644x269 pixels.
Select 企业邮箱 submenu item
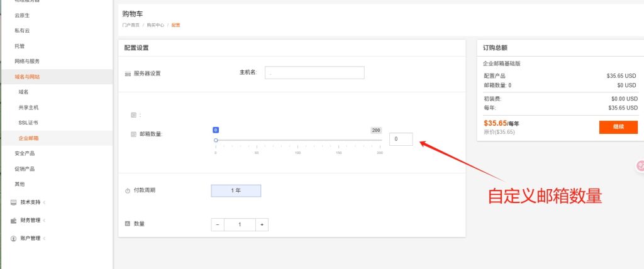coord(56,138)
